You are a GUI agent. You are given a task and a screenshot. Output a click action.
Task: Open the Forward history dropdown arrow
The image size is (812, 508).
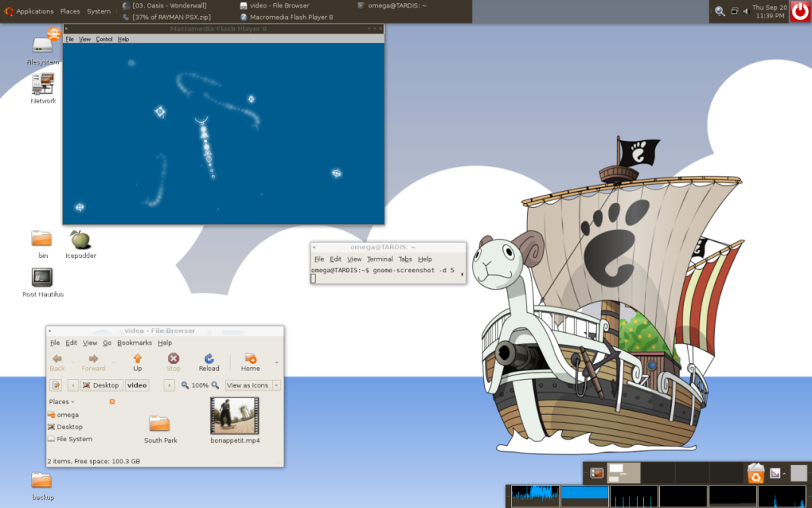click(114, 362)
